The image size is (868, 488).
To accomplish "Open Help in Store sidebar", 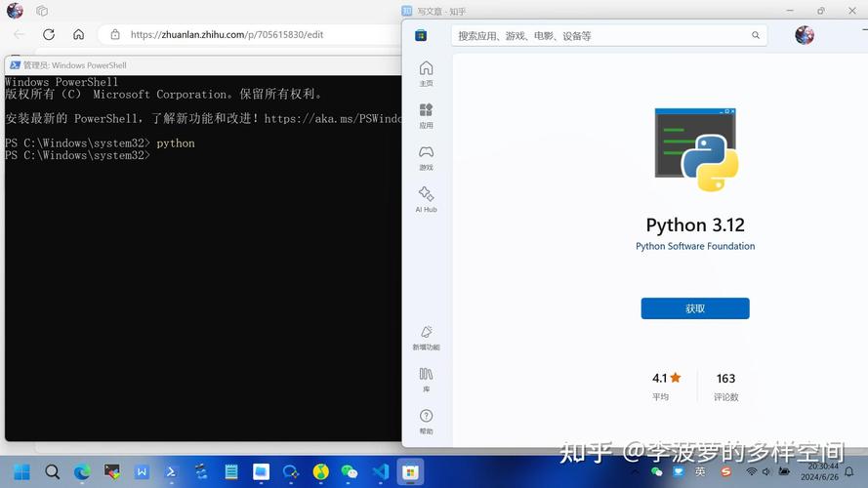I will (x=426, y=422).
